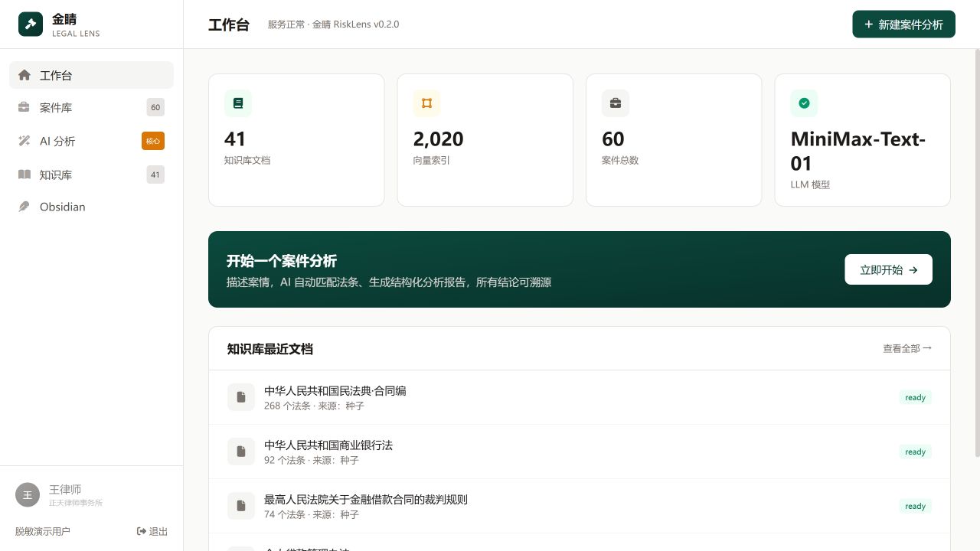
Task: Click the open book icon beside 知识库
Action: tap(24, 174)
